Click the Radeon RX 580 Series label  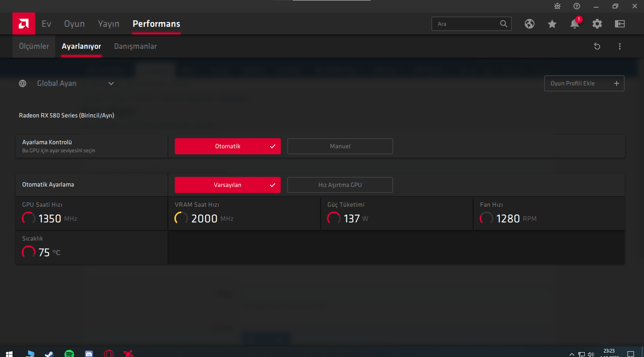(66, 116)
